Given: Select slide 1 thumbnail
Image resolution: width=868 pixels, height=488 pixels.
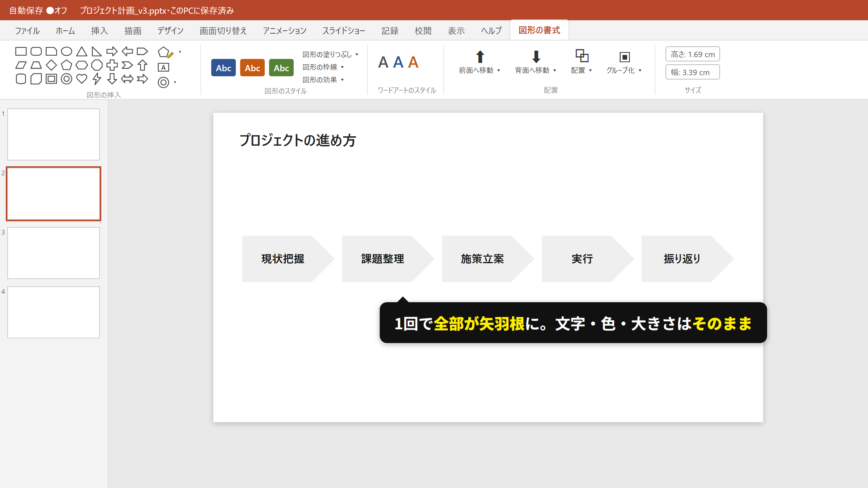Looking at the screenshot, I should coord(54,134).
